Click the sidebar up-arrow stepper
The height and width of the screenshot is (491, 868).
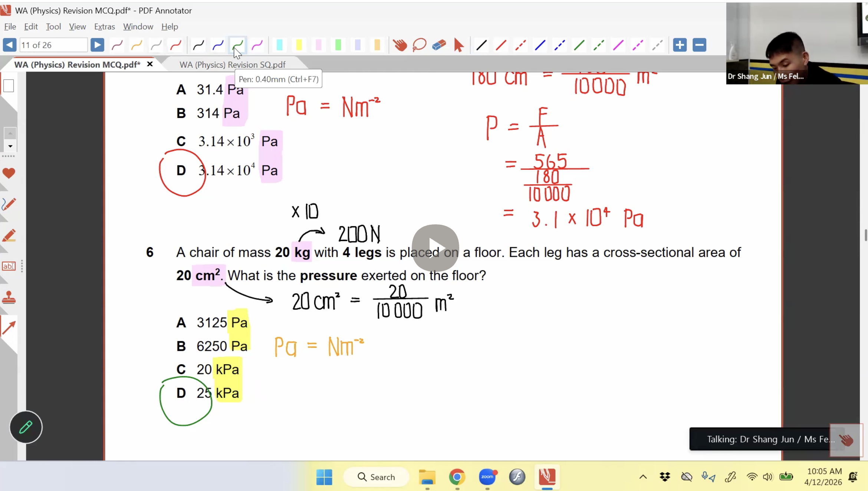tap(10, 133)
